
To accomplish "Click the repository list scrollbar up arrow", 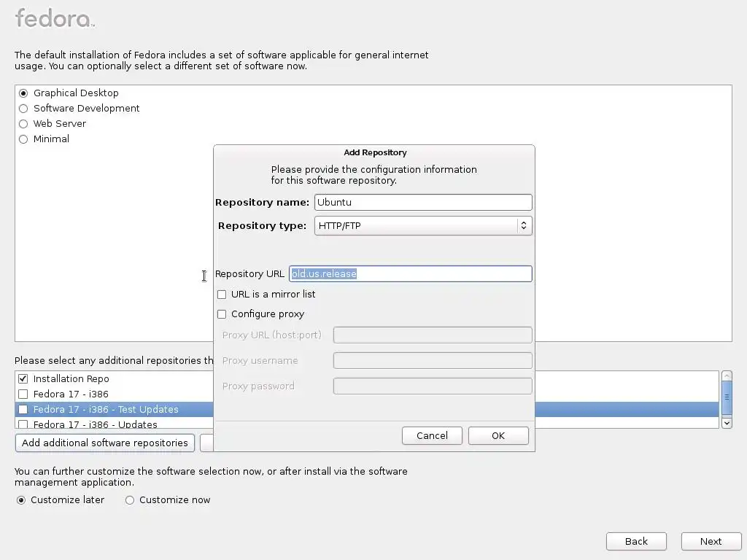I will [727, 376].
